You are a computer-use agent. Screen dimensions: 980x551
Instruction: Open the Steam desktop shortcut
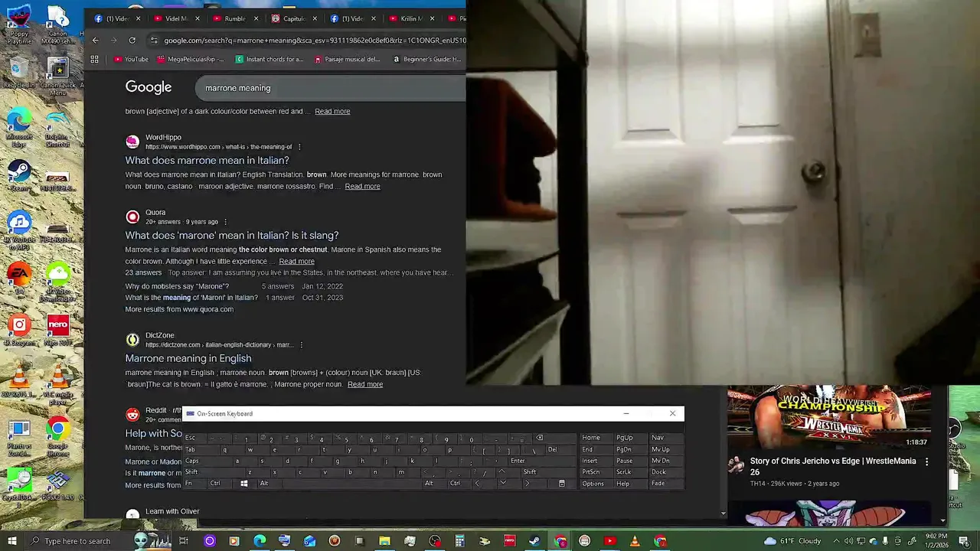(18, 176)
